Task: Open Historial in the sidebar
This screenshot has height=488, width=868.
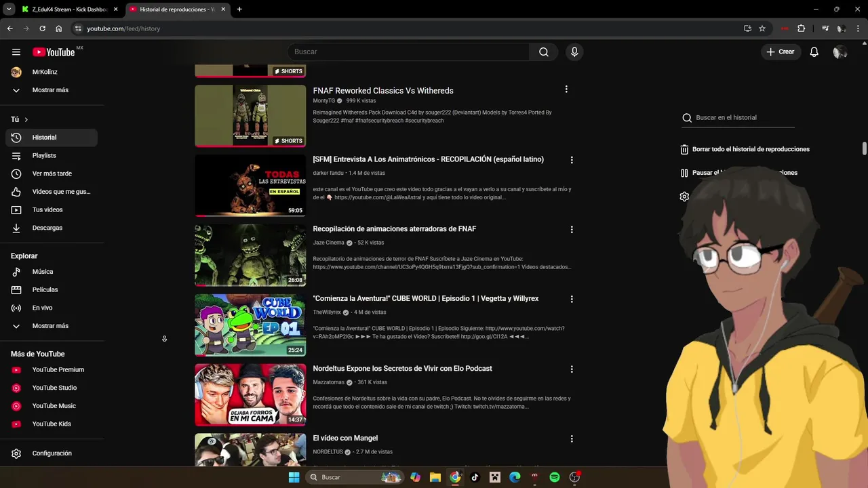Action: [x=52, y=138]
